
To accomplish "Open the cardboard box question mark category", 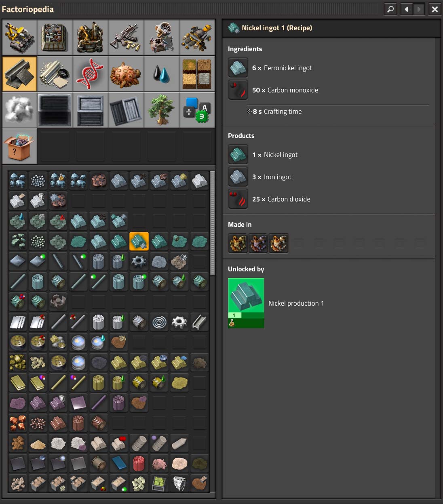I will tap(20, 146).
